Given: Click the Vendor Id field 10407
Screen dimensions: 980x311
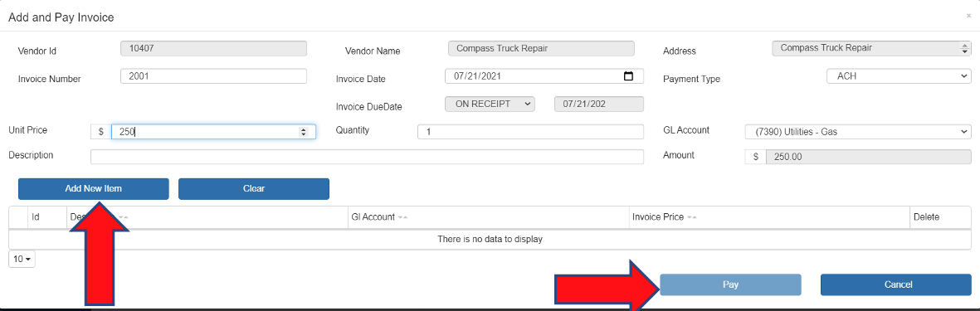Looking at the screenshot, I should 214,48.
